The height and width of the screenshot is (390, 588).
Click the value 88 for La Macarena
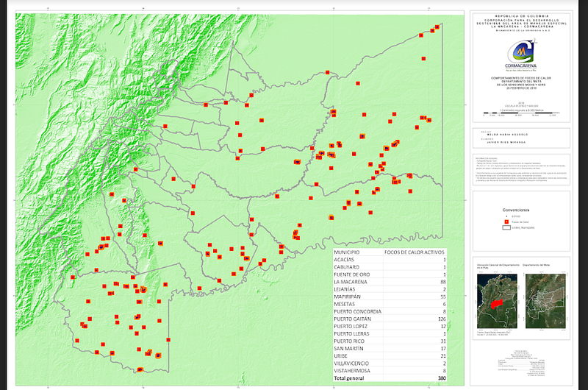(x=443, y=282)
